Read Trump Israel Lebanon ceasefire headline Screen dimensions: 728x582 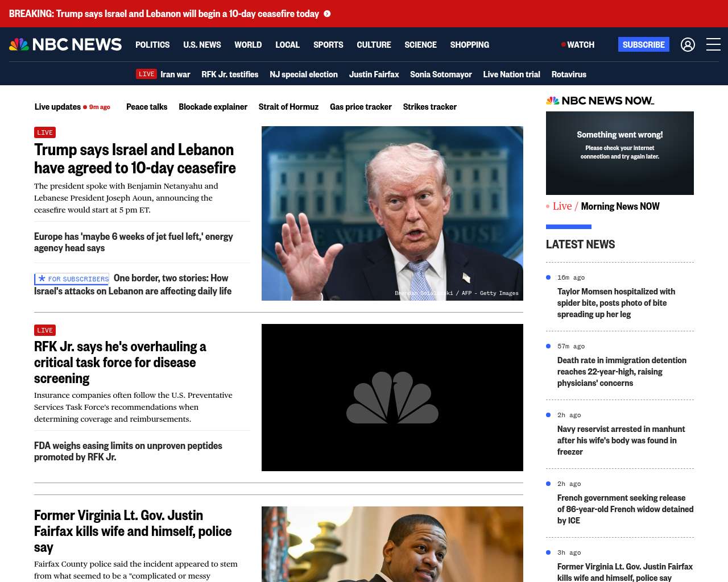[135, 159]
